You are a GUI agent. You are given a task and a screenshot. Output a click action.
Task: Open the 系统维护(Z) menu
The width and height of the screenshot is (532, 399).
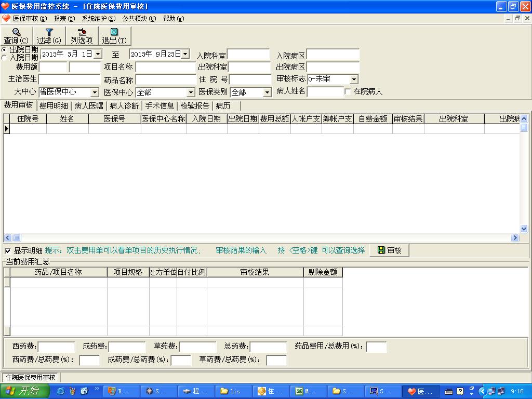click(x=99, y=19)
